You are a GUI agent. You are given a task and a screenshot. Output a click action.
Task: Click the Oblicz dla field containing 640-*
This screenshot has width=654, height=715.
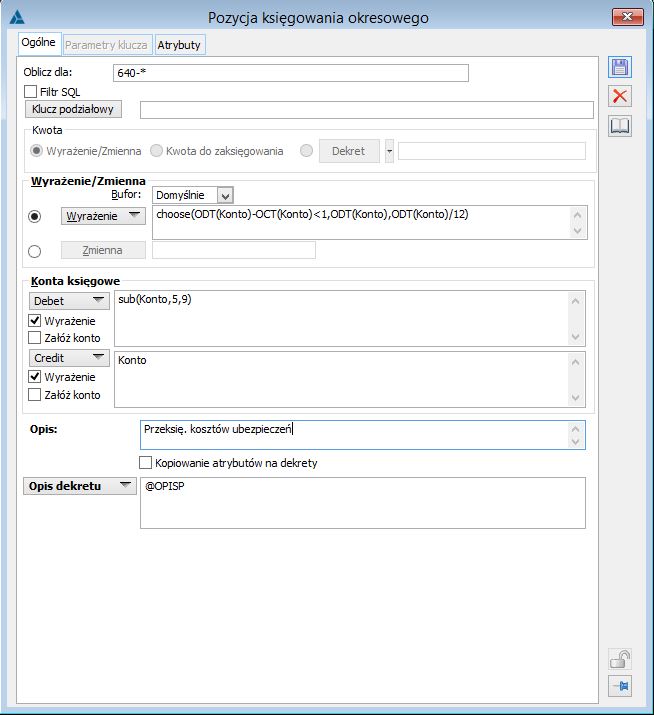point(291,73)
